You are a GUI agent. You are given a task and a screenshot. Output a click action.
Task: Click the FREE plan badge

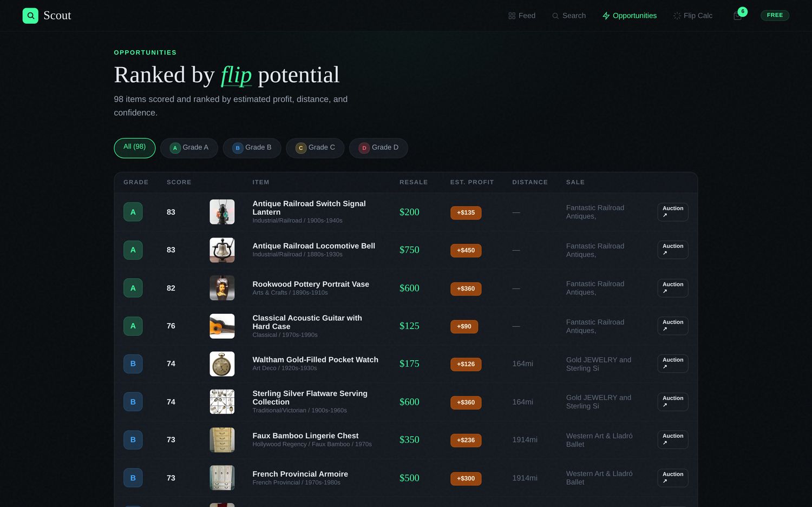tap(775, 15)
